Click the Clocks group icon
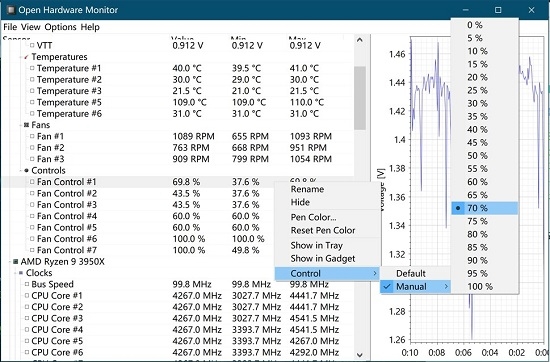The height and width of the screenshot is (362, 550). [x=21, y=273]
